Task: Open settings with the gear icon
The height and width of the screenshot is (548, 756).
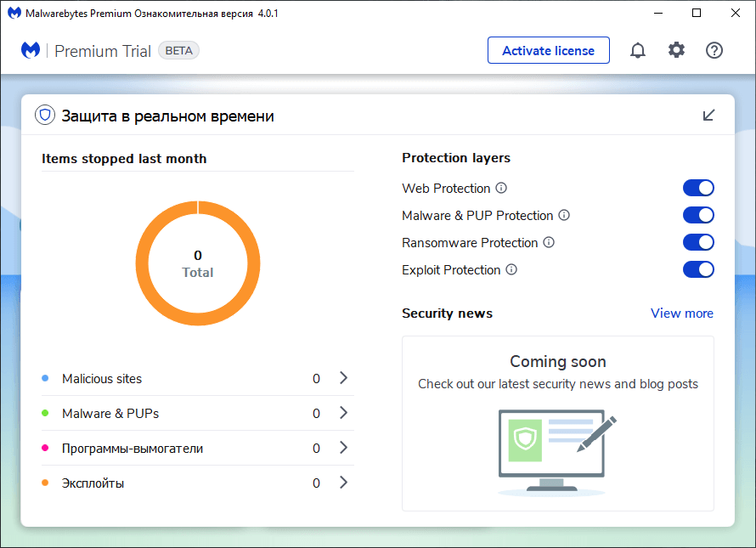Action: (676, 50)
